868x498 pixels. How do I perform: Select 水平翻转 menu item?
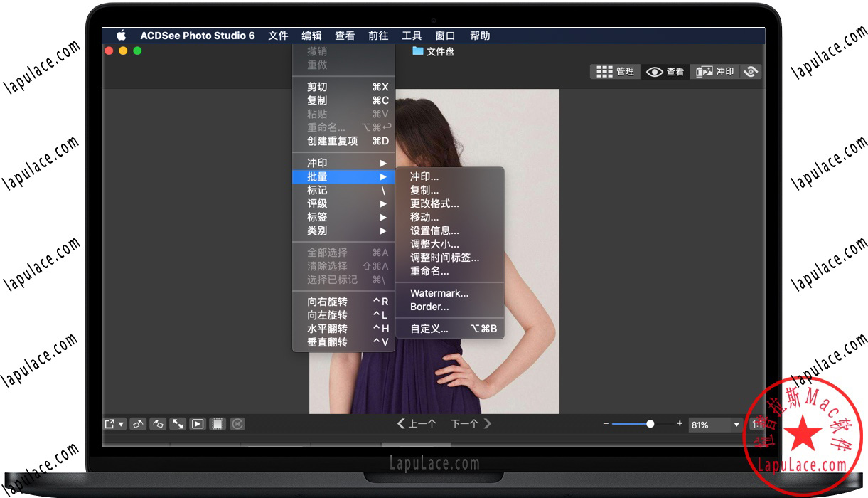pyautogui.click(x=343, y=329)
